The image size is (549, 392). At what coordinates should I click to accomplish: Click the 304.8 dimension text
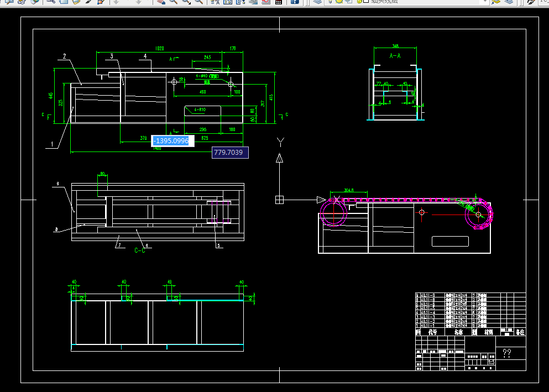(x=349, y=190)
